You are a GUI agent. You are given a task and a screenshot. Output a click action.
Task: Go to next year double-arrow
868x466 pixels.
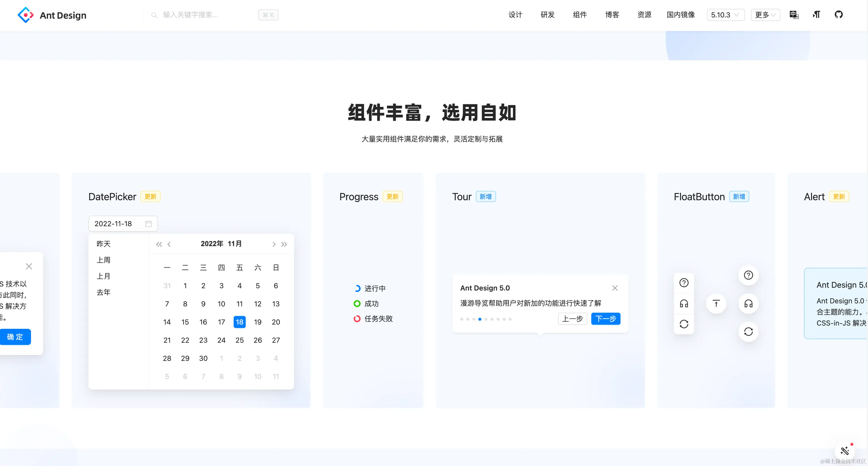[284, 244]
